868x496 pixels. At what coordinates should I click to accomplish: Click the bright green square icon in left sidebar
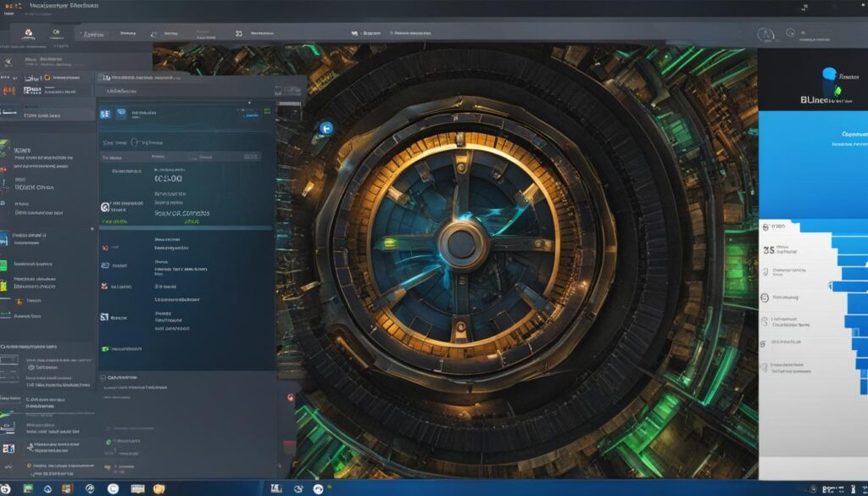point(3,266)
